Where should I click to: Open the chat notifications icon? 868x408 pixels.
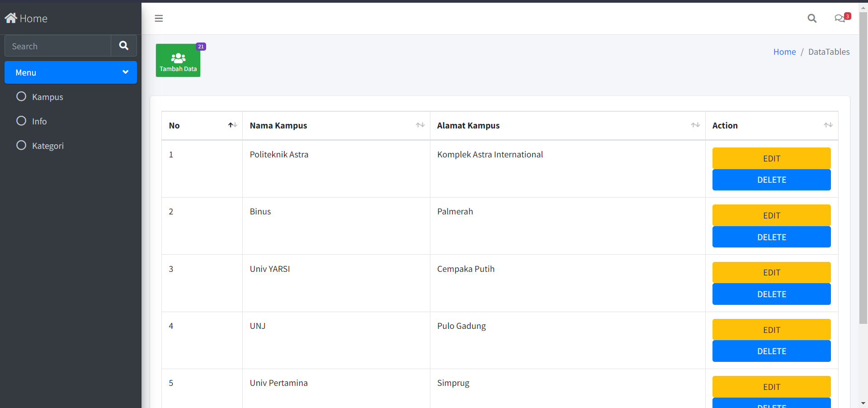click(840, 19)
